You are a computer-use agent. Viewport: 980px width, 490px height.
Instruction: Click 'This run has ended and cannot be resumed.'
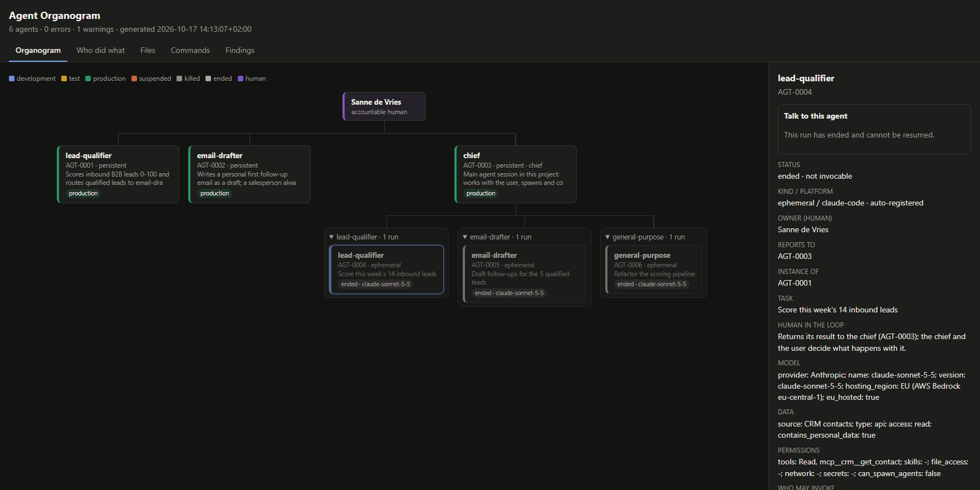point(859,135)
